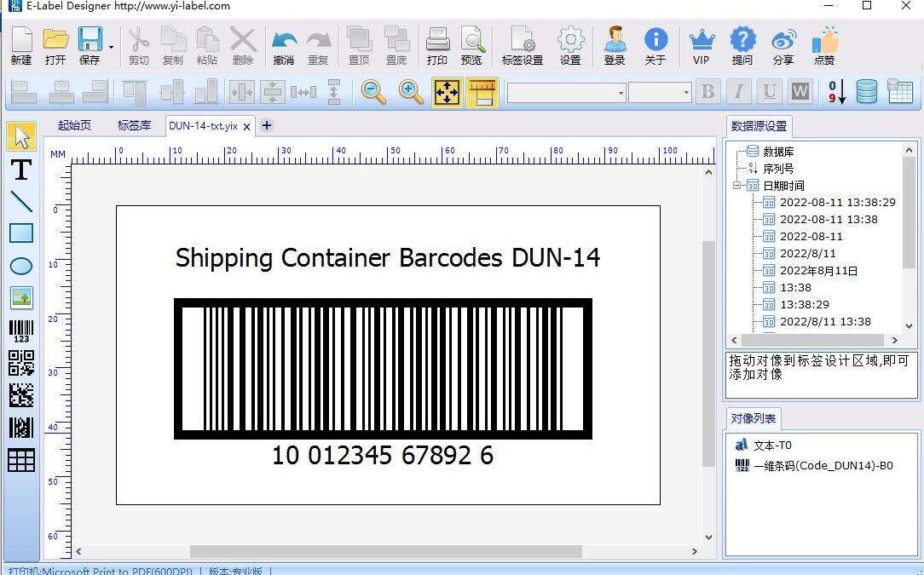
Task: Select the image insert tool
Action: tap(21, 297)
